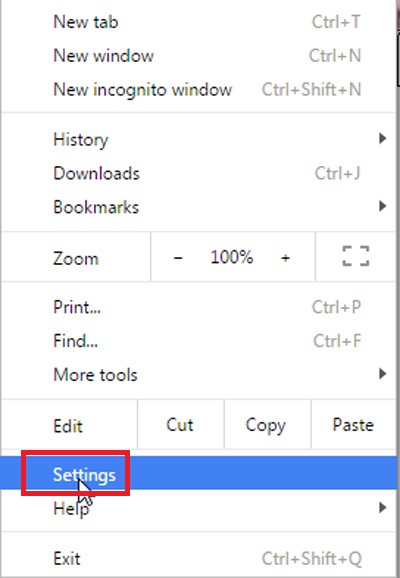Click the fullscreen icon beside Zoom
This screenshot has height=578, width=400.
[356, 256]
